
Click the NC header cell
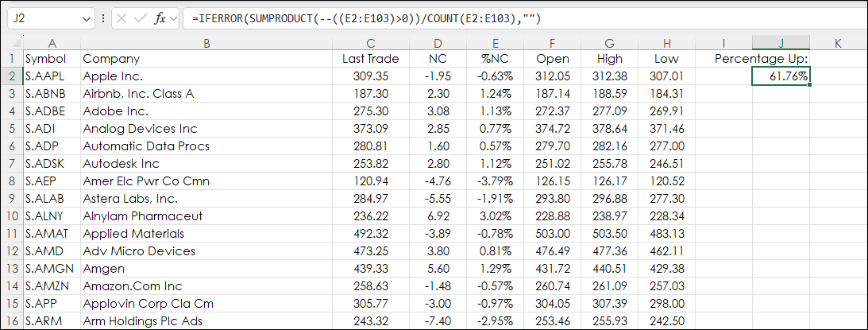[x=438, y=59]
